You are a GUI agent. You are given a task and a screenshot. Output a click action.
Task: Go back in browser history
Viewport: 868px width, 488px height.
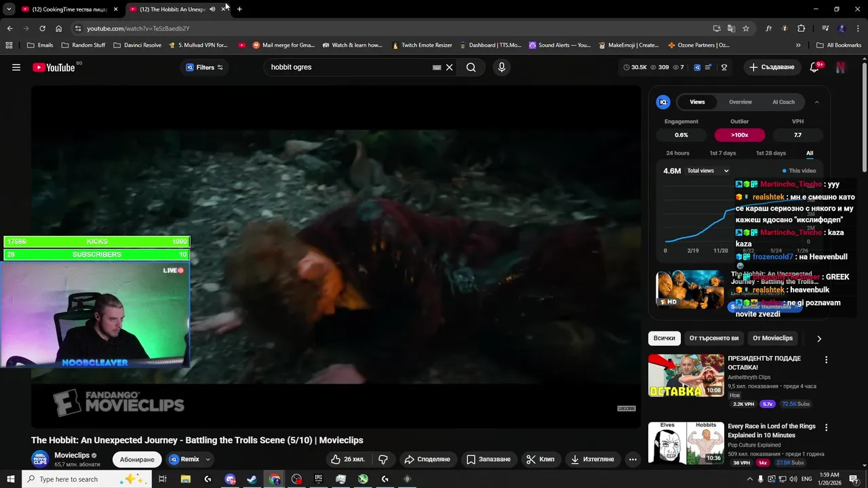tap(9, 28)
